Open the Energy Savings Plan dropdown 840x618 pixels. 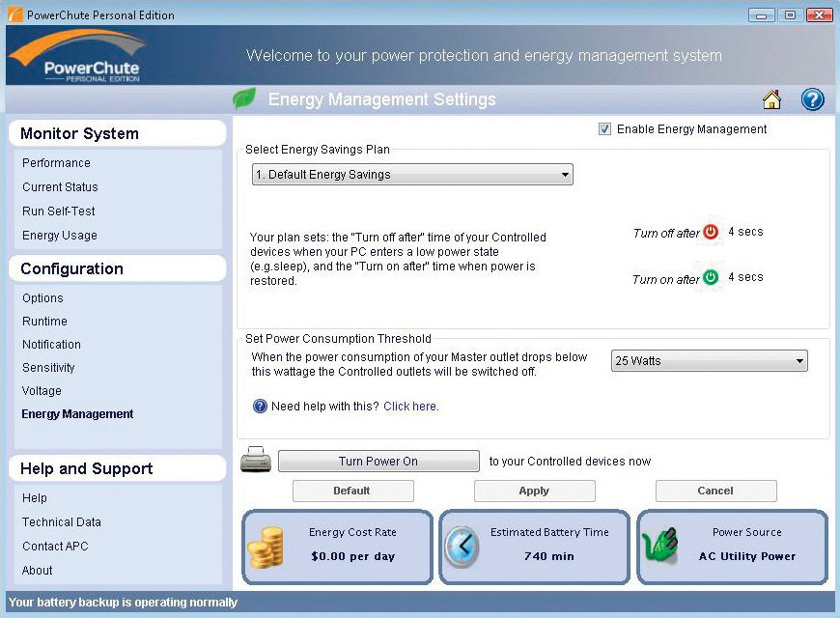[412, 175]
